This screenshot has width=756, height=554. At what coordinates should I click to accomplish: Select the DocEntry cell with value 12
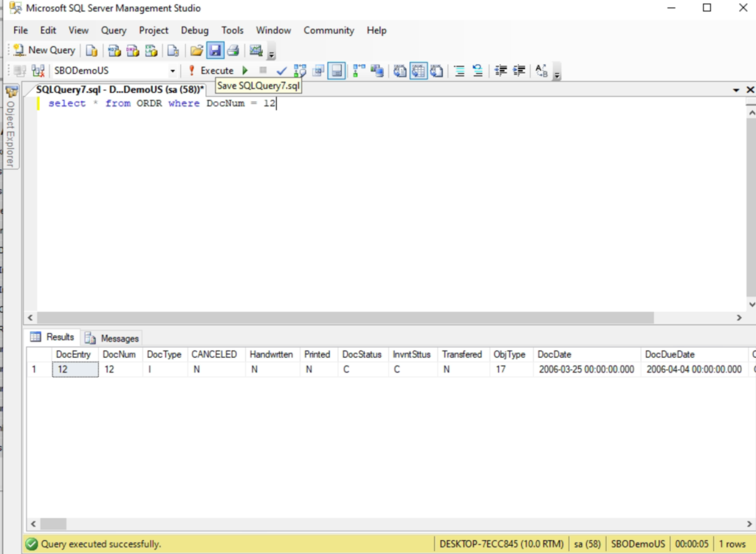click(75, 370)
